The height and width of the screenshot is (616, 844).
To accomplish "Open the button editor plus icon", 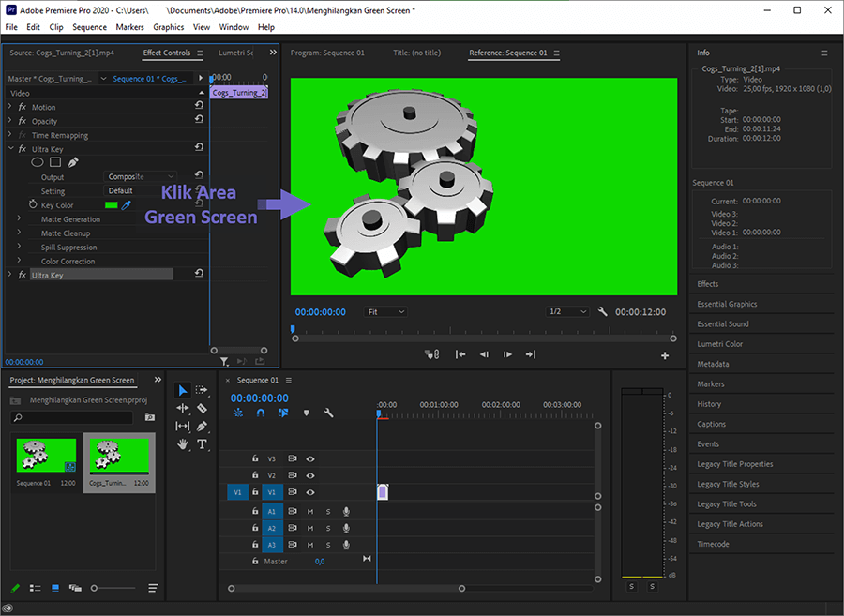I will [665, 355].
